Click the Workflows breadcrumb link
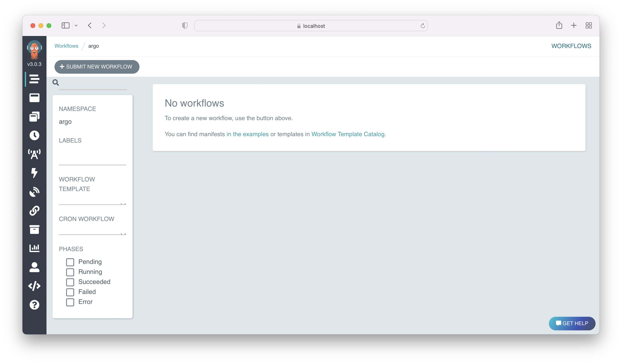 click(66, 46)
